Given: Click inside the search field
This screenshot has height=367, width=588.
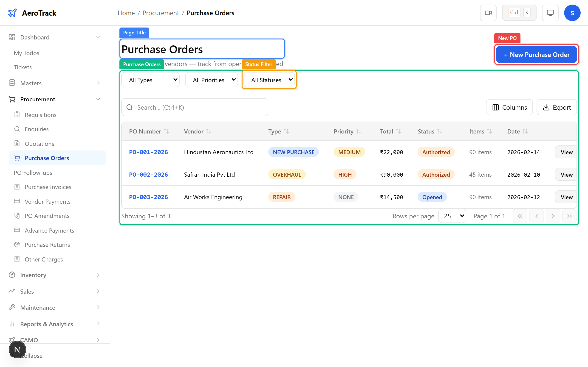Looking at the screenshot, I should click(x=194, y=107).
